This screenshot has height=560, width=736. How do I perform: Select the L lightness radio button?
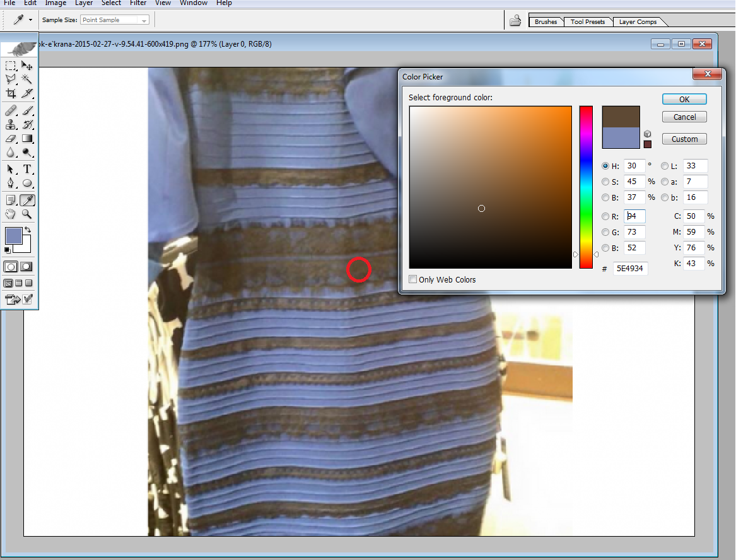point(665,166)
